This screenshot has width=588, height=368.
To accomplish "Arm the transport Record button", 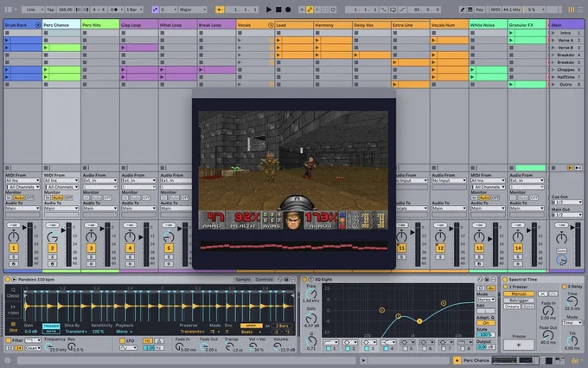I will pyautogui.click(x=288, y=10).
